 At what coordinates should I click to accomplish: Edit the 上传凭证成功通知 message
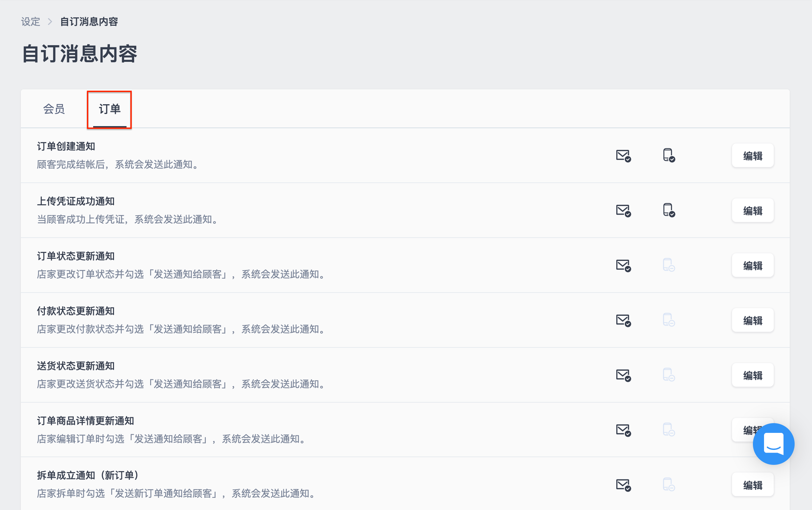tap(753, 211)
